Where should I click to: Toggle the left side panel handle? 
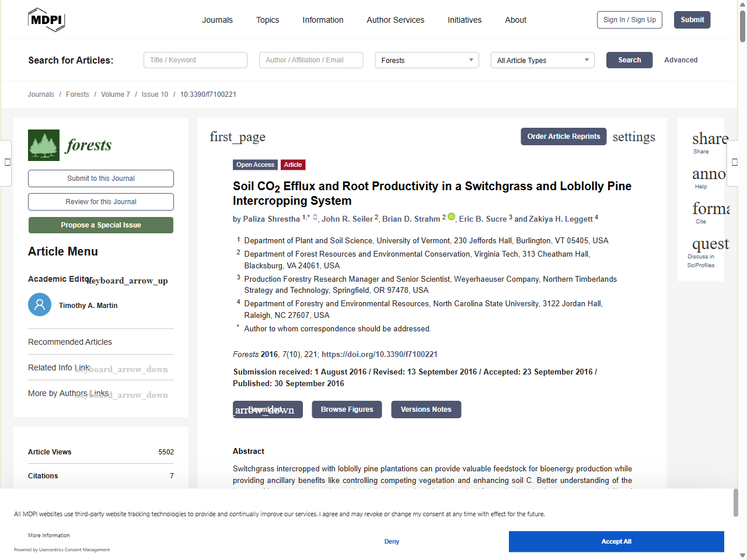coord(7,162)
